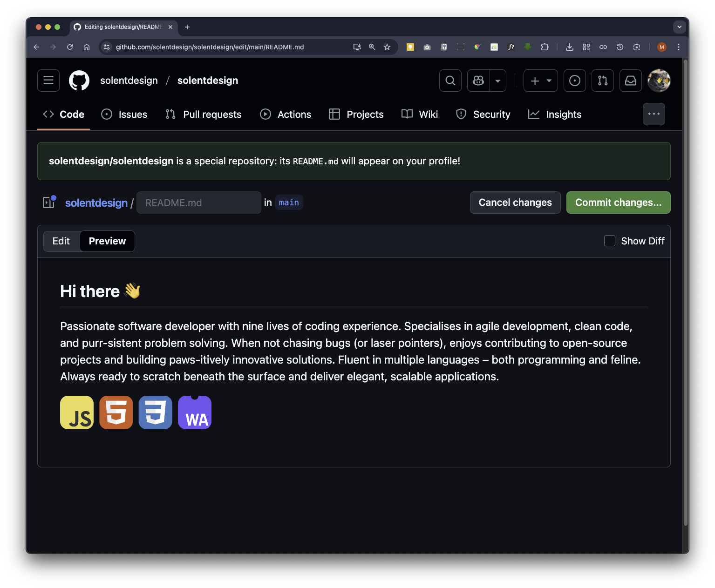Viewport: 715px width, 588px height.
Task: Expand the three-dot overflow menu
Action: [654, 114]
